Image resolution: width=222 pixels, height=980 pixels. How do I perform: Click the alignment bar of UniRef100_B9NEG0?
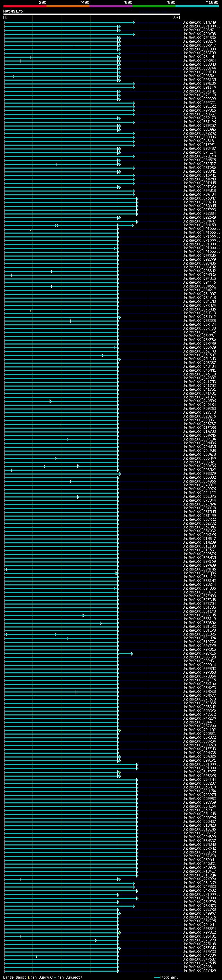69,84
